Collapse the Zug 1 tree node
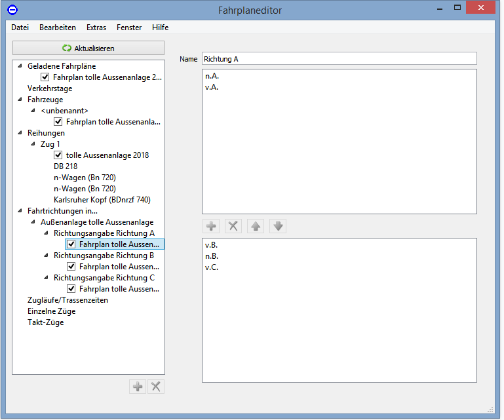The image size is (504, 420). [x=32, y=144]
